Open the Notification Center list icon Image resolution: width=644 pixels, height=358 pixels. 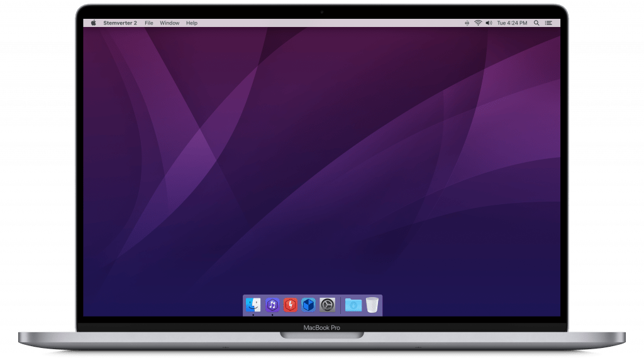pos(548,23)
